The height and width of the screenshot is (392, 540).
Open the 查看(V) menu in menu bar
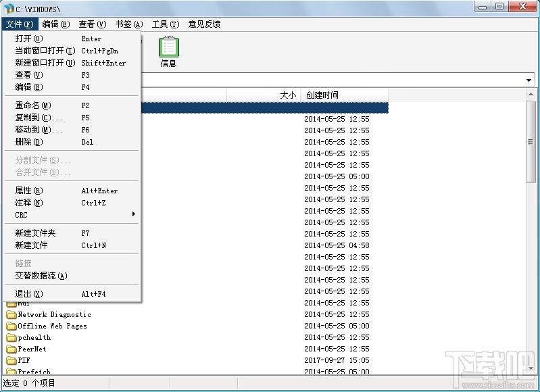pos(93,24)
